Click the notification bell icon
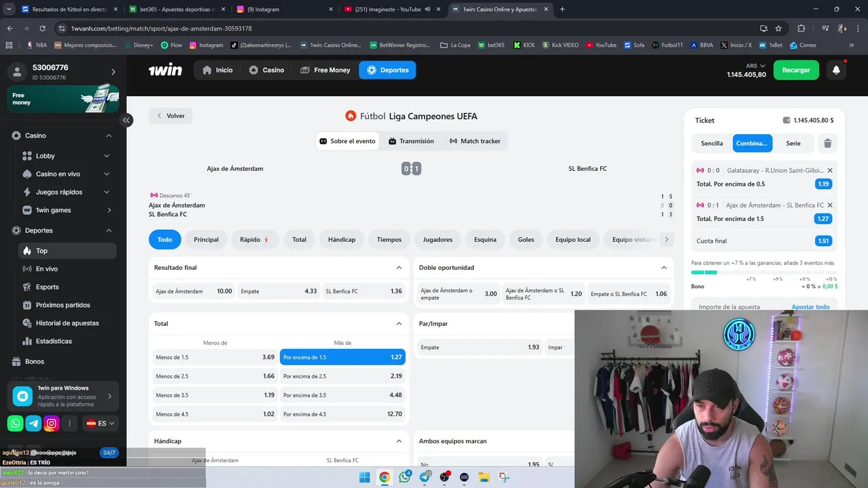 click(836, 70)
